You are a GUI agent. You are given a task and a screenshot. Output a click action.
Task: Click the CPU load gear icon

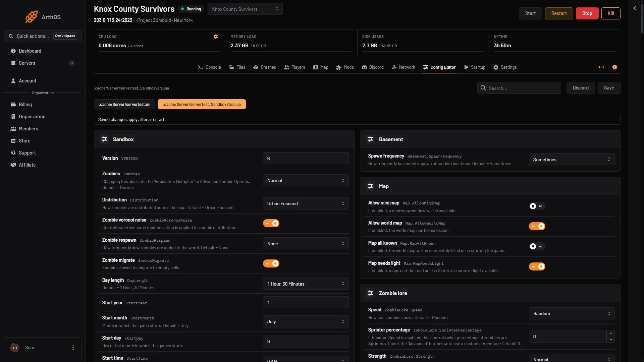216,37
